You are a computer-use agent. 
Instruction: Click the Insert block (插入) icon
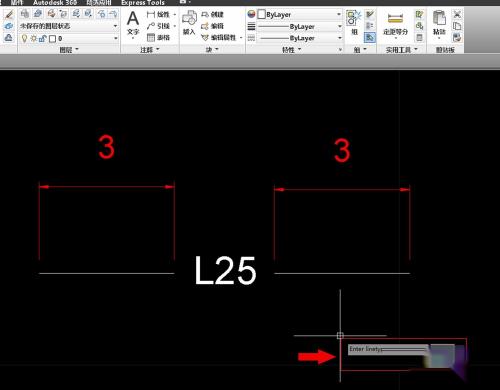tap(189, 22)
